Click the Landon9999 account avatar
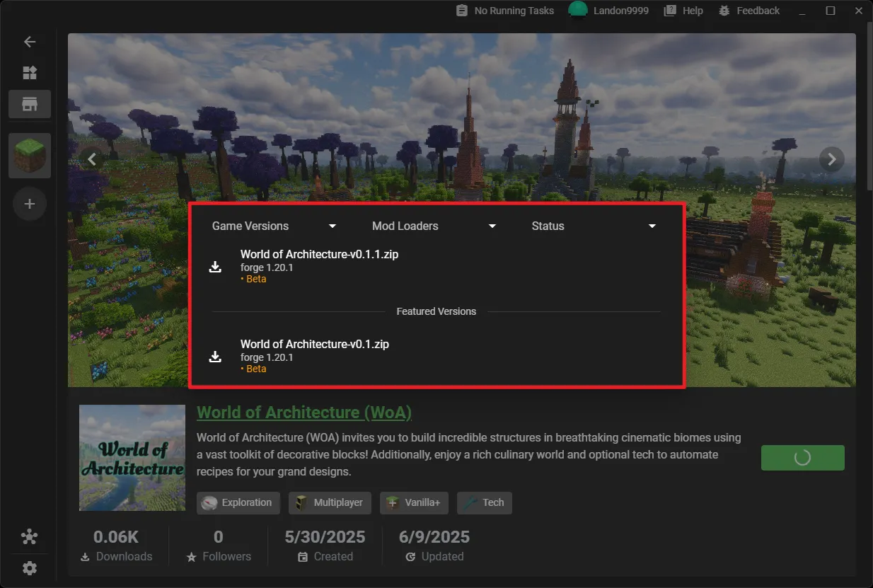 [x=579, y=10]
